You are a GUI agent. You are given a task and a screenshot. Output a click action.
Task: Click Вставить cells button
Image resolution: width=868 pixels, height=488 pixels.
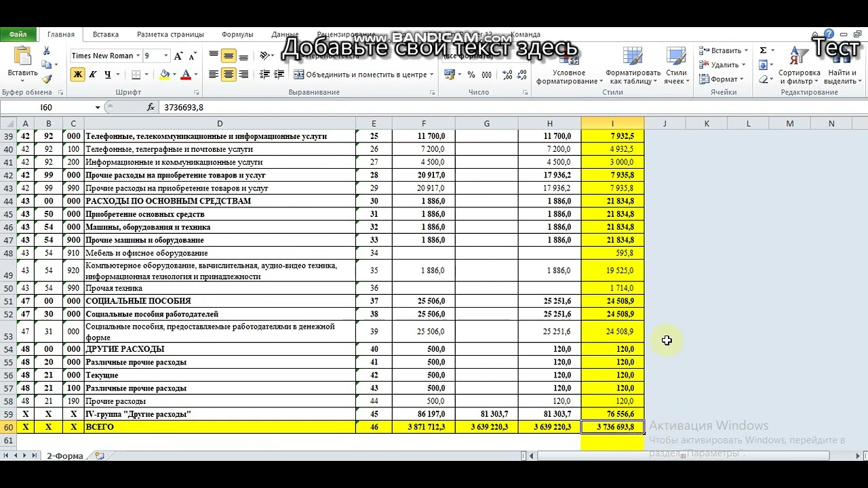pyautogui.click(x=724, y=50)
